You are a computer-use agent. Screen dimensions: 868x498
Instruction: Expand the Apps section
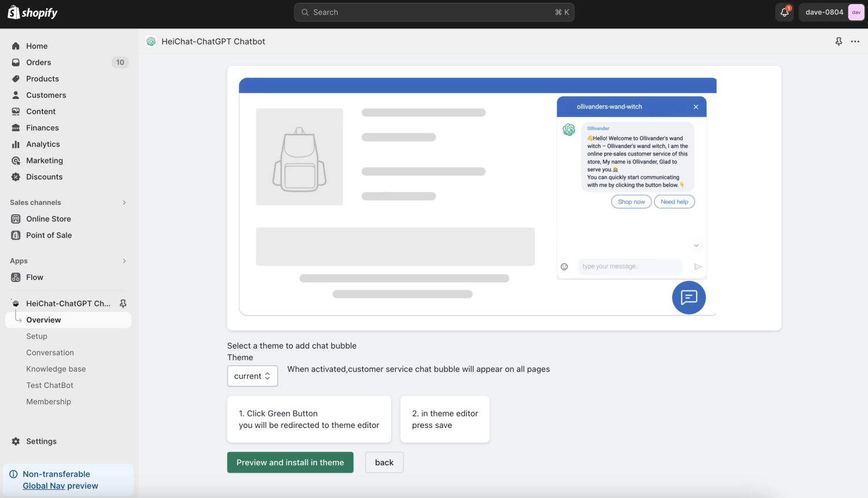click(x=124, y=261)
